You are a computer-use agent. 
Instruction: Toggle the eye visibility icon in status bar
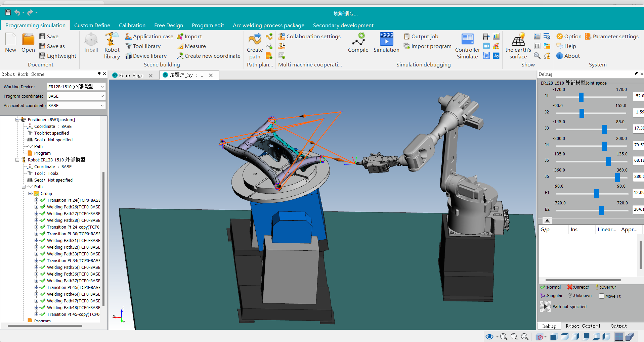pos(489,337)
